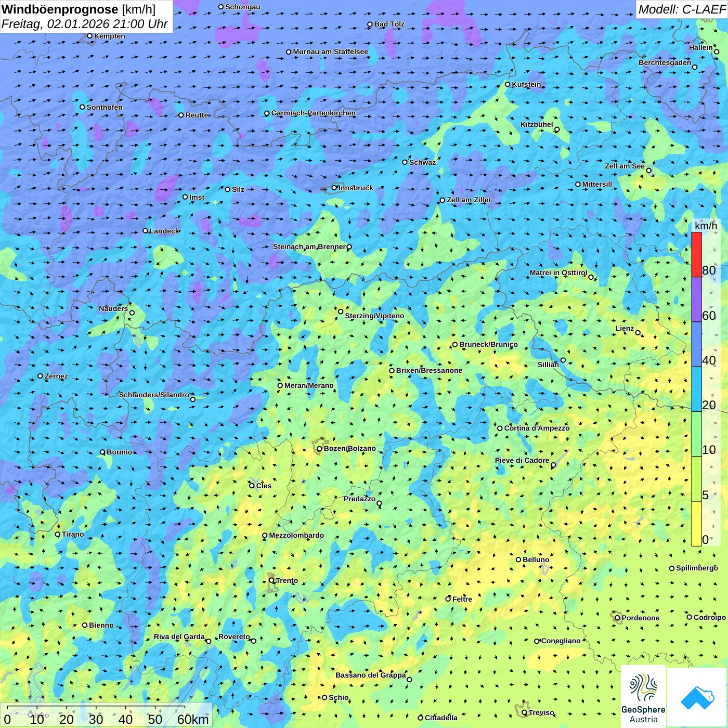Click the Pieve di Cadore label
The width and height of the screenshot is (728, 728).
522,460
